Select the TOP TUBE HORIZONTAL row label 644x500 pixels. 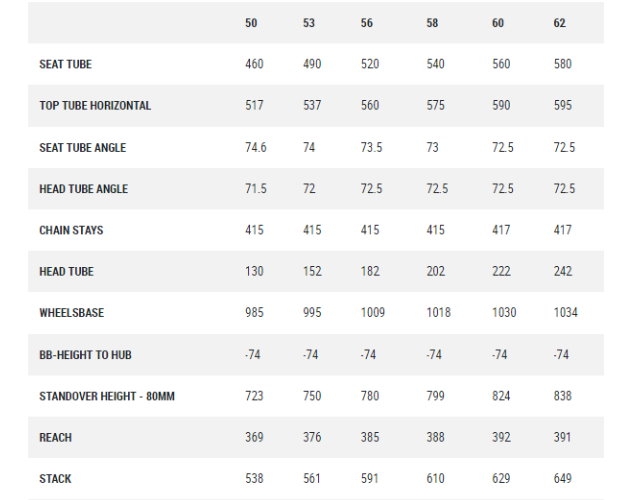tap(95, 106)
